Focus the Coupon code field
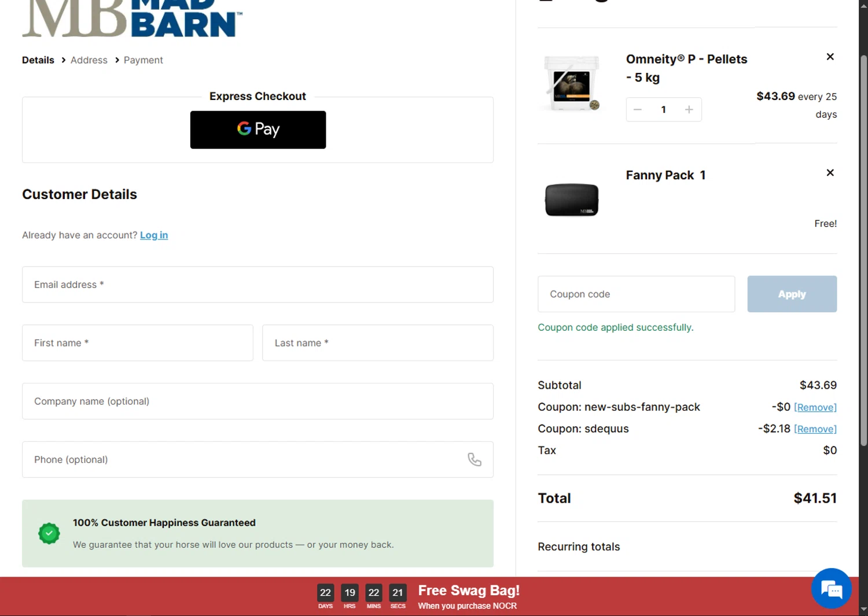868x616 pixels. pyautogui.click(x=637, y=294)
